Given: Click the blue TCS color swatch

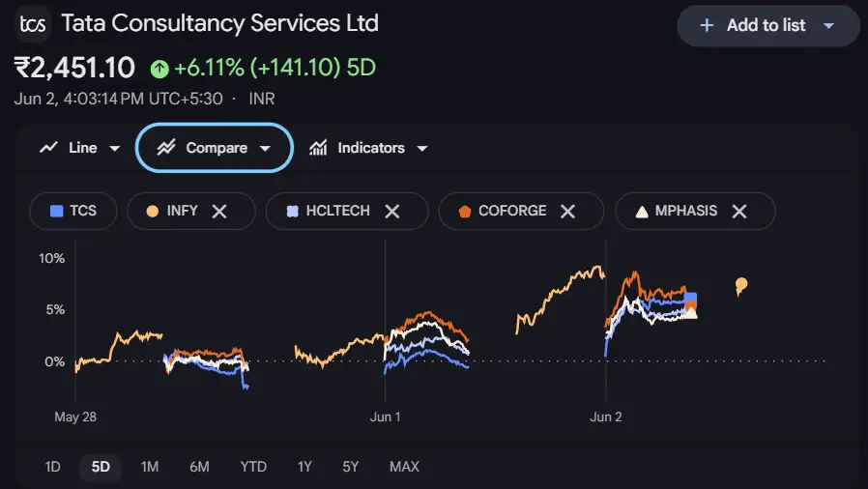Looking at the screenshot, I should (56, 211).
